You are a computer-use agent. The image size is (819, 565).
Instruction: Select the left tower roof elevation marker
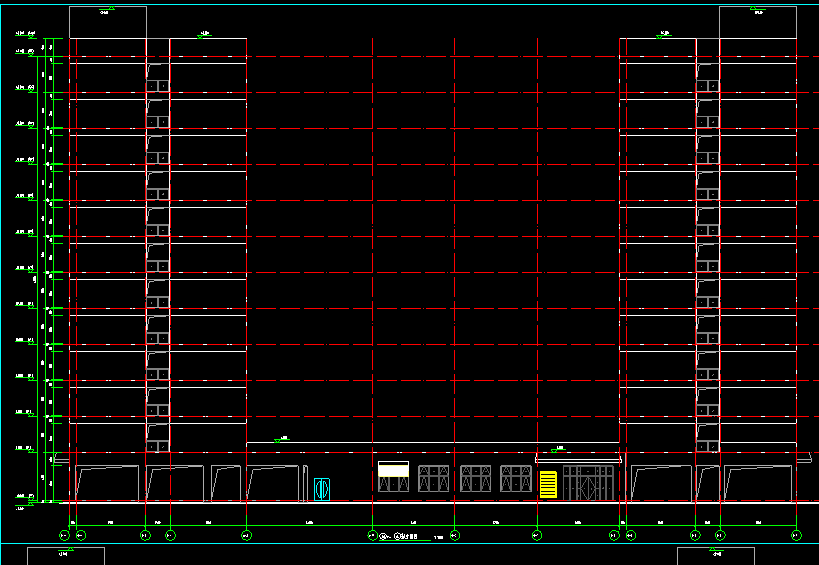tap(207, 36)
